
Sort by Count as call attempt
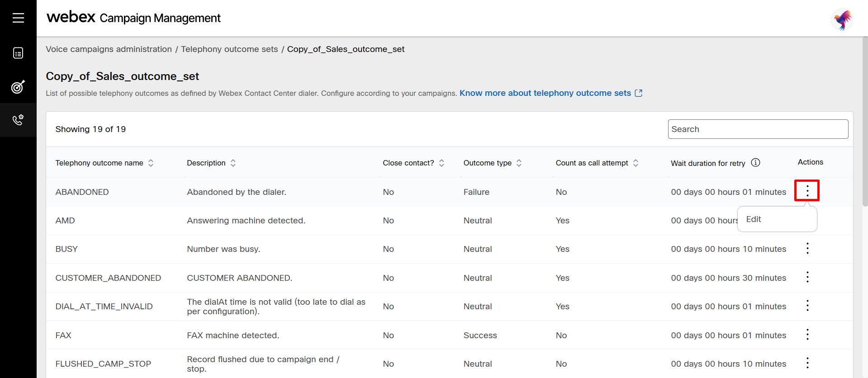[x=636, y=163]
